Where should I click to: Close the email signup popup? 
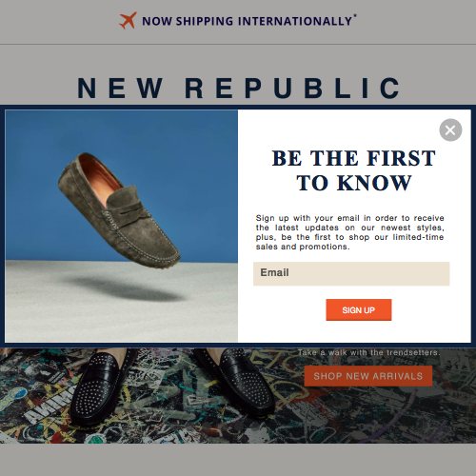(x=450, y=130)
